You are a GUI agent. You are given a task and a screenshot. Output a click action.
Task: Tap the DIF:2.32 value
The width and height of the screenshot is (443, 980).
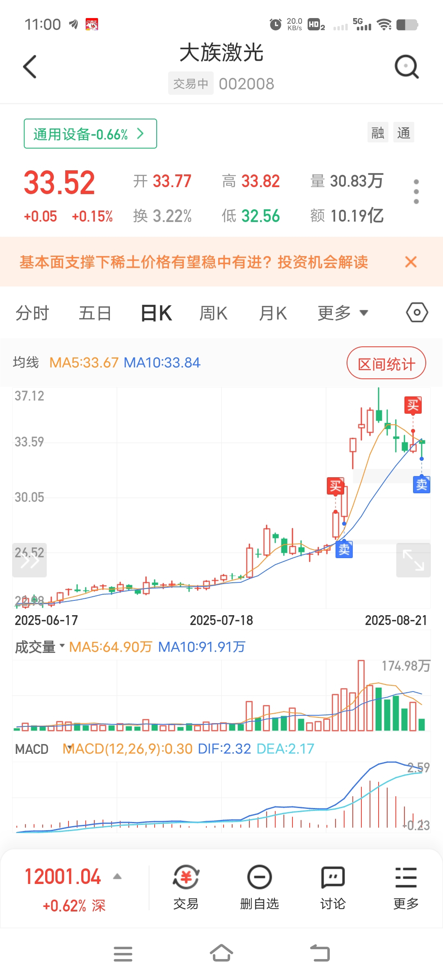click(224, 749)
